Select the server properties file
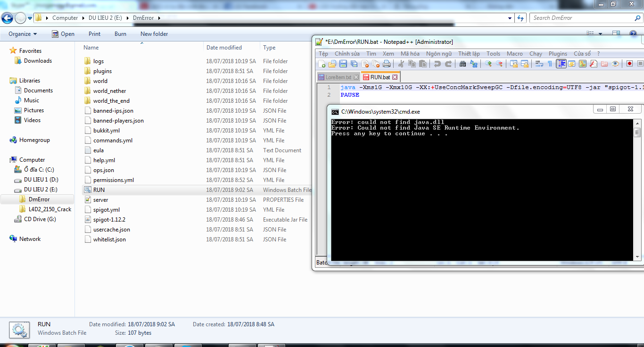The image size is (644, 347). point(100,200)
